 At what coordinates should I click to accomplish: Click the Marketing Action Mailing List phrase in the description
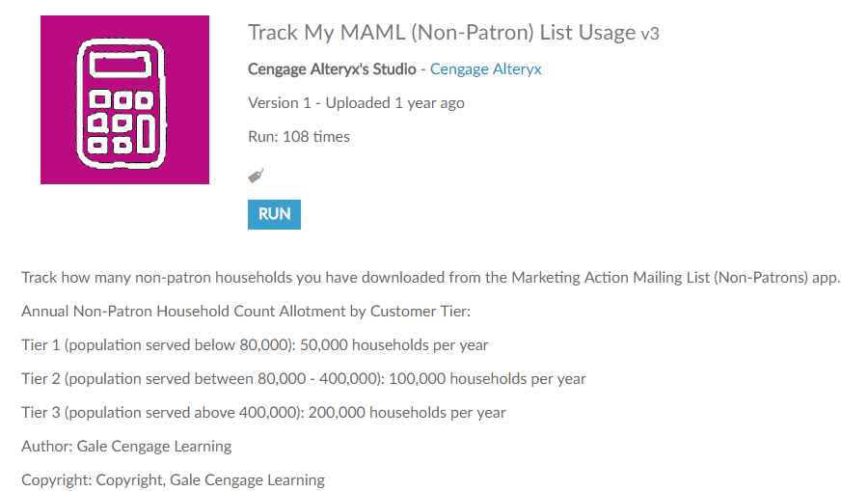click(610, 277)
